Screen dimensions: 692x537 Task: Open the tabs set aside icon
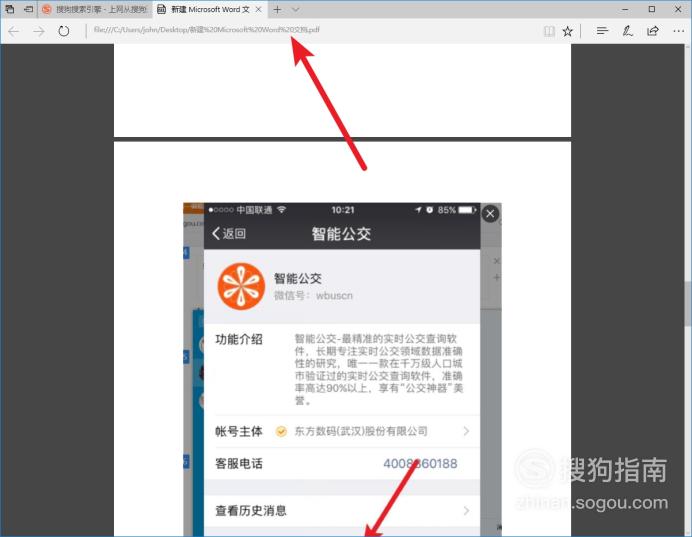9,9
